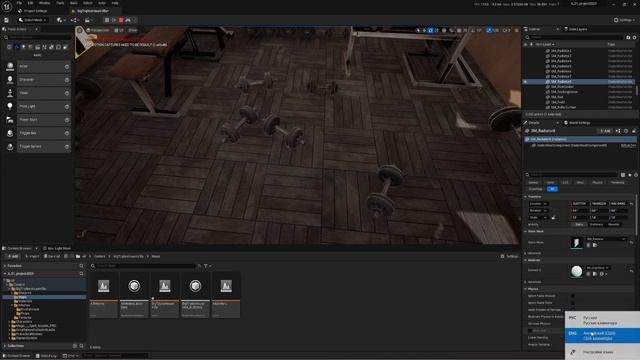Screen dimensions: 640x360
Task: Click the Perspective viewport button
Action: click(98, 30)
